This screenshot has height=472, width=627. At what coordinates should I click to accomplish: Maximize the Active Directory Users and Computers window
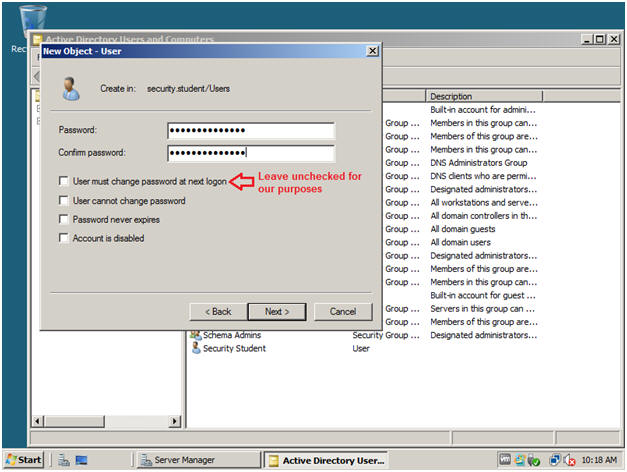point(599,39)
